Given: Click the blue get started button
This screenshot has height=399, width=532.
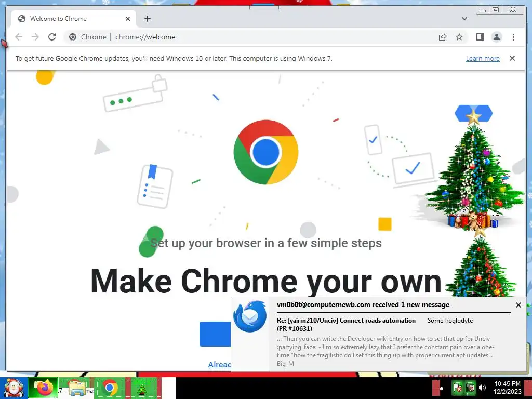Looking at the screenshot, I should 215,334.
